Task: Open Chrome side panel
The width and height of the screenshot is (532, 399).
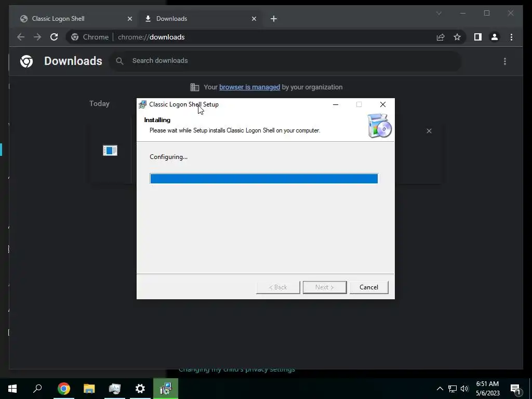Action: (x=478, y=37)
